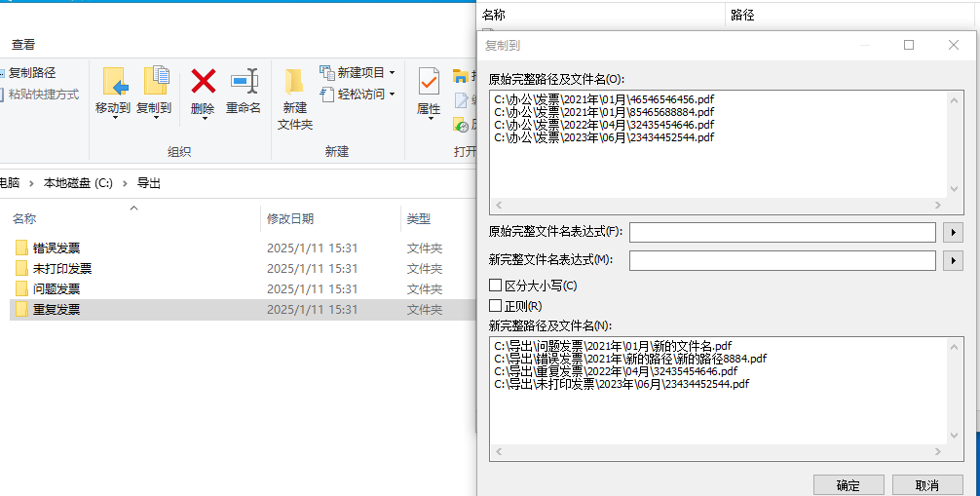
Task: Click the 错误发票 modified date 2025/1/11 15:31
Action: click(x=312, y=248)
